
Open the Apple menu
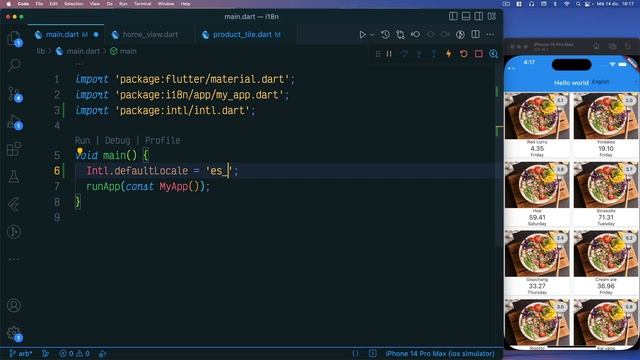[x=9, y=4]
